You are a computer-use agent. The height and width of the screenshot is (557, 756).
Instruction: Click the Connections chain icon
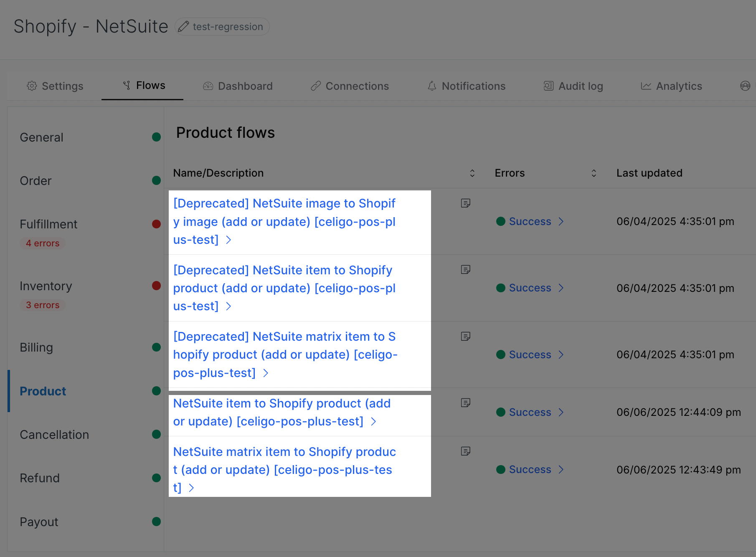tap(315, 86)
